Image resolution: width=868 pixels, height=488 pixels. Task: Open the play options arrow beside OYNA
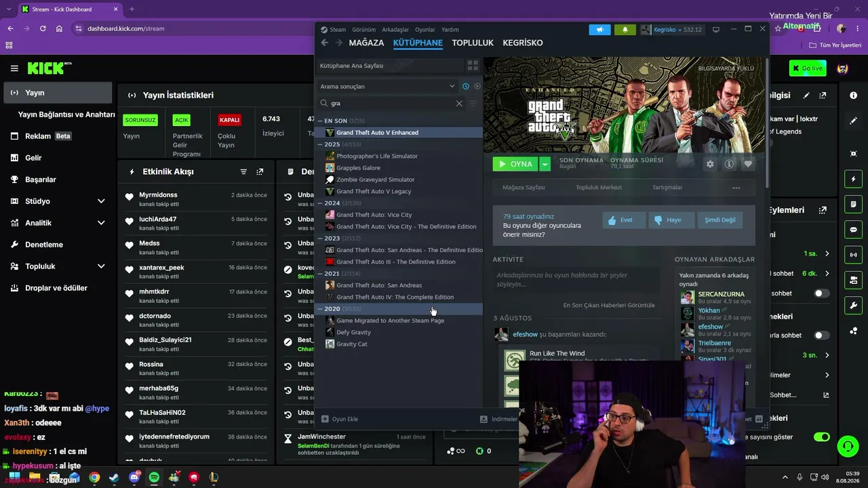545,164
